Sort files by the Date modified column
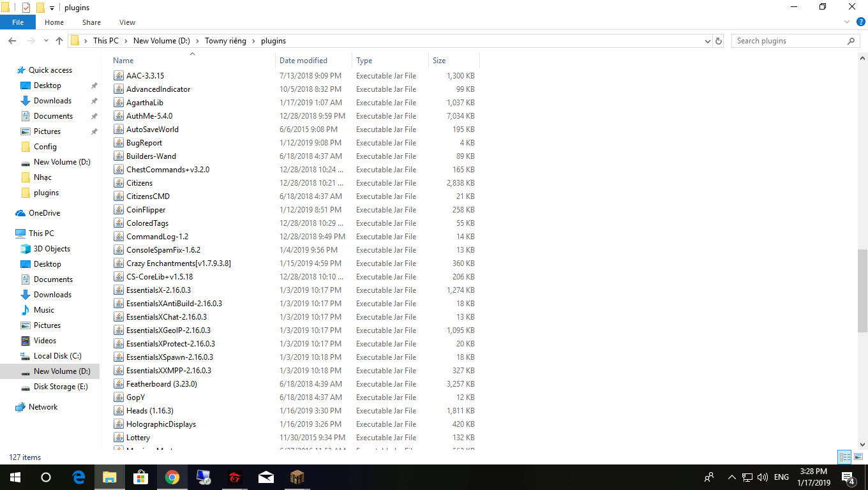Screen dimensions: 868x490 tap(303, 60)
